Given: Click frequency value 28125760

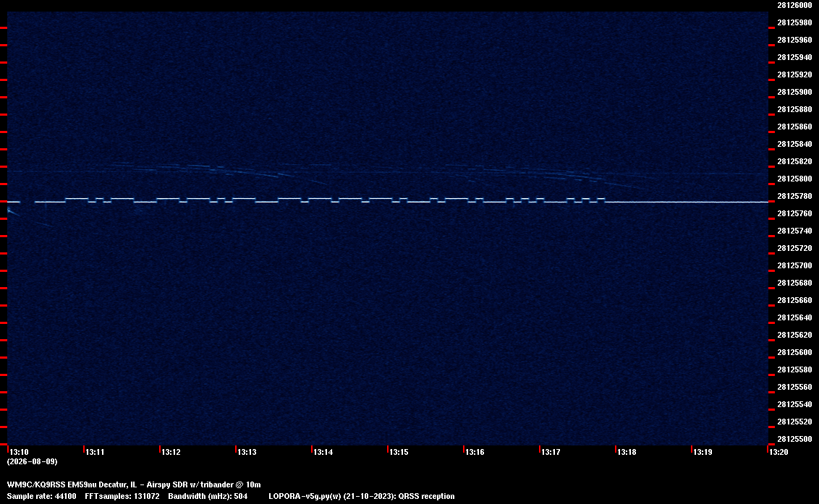Looking at the screenshot, I should 794,213.
